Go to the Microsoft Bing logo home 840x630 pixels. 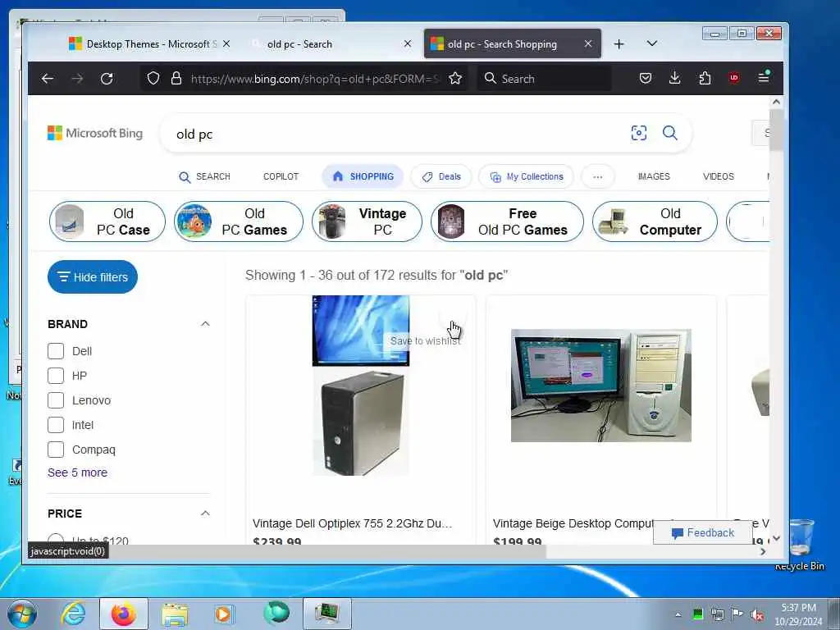pyautogui.click(x=95, y=133)
